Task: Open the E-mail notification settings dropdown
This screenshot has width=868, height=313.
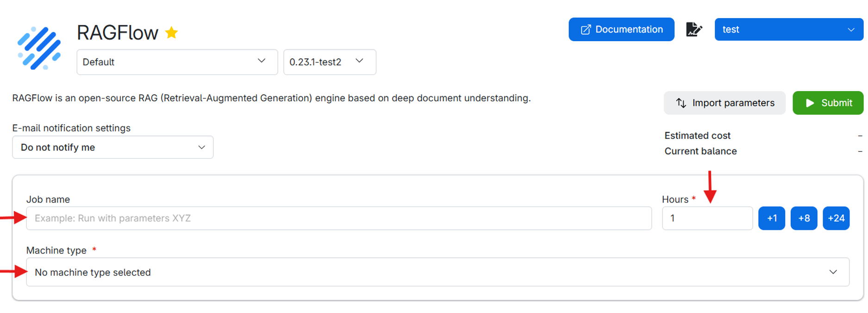Action: click(x=112, y=147)
